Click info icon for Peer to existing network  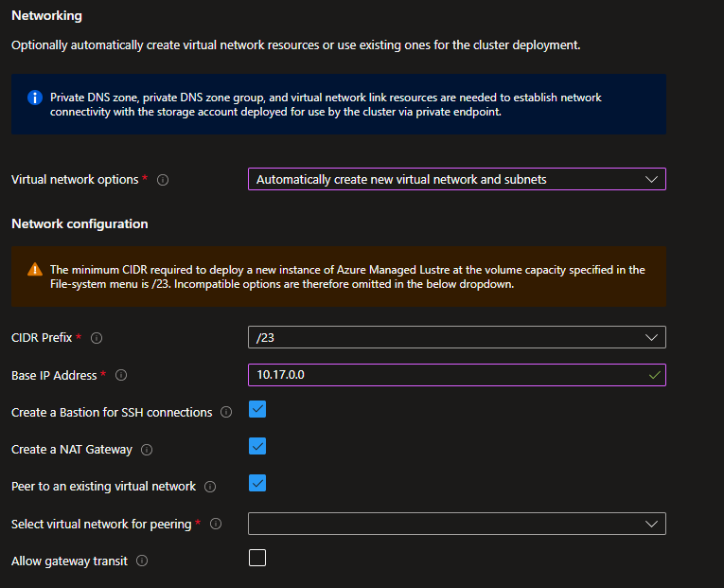(x=210, y=487)
